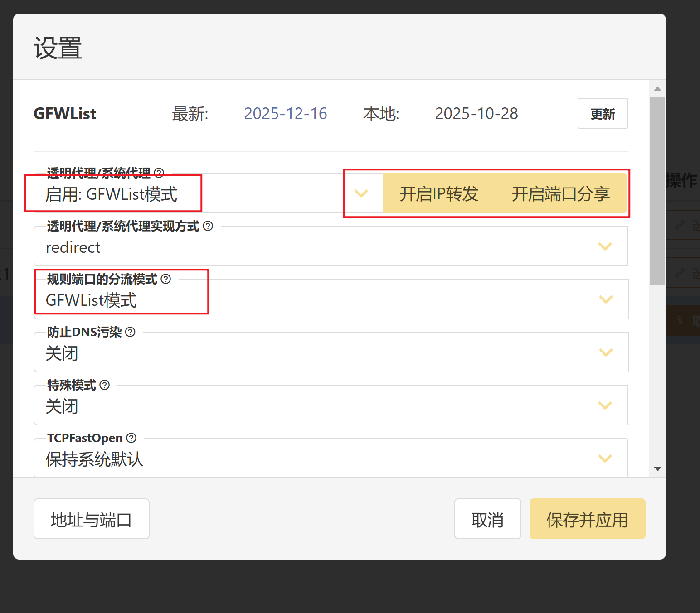Open 地址与端口 settings
The width and height of the screenshot is (700, 613).
point(91,519)
